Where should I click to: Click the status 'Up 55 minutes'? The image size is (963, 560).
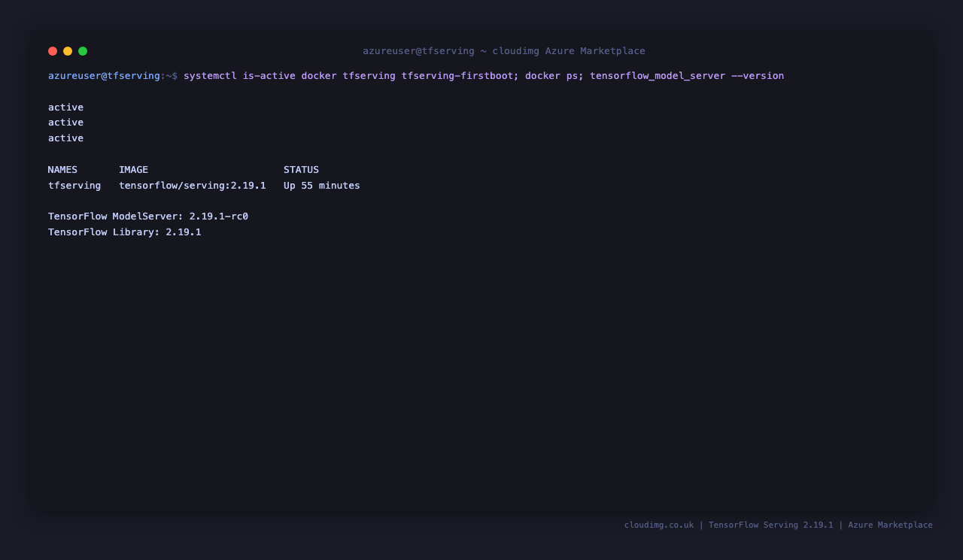pos(322,186)
